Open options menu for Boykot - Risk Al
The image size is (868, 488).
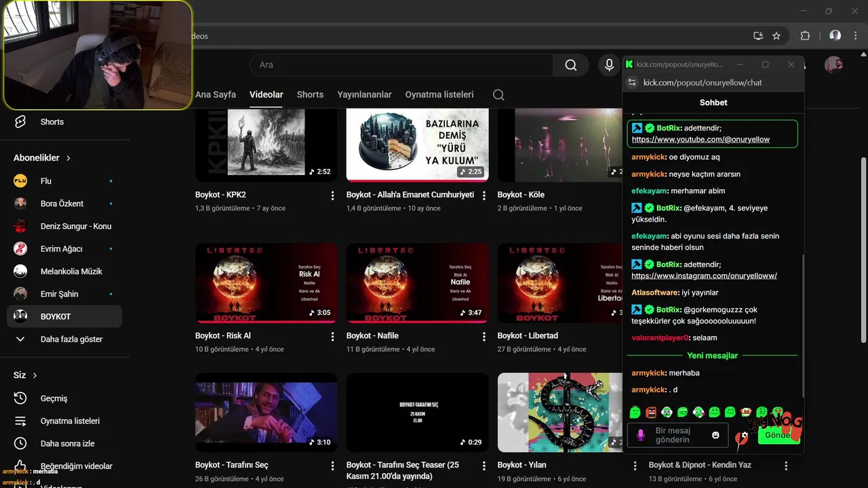pyautogui.click(x=332, y=337)
